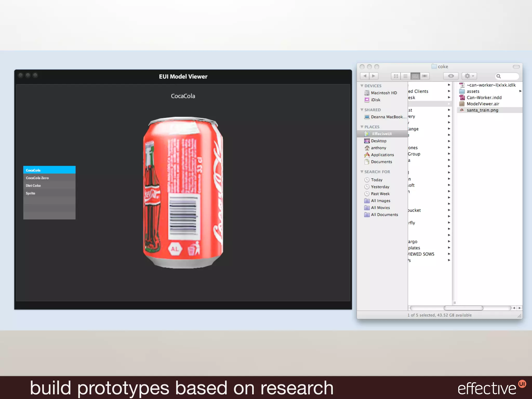532x399 pixels.
Task: Switch Finder to column view
Action: 415,76
